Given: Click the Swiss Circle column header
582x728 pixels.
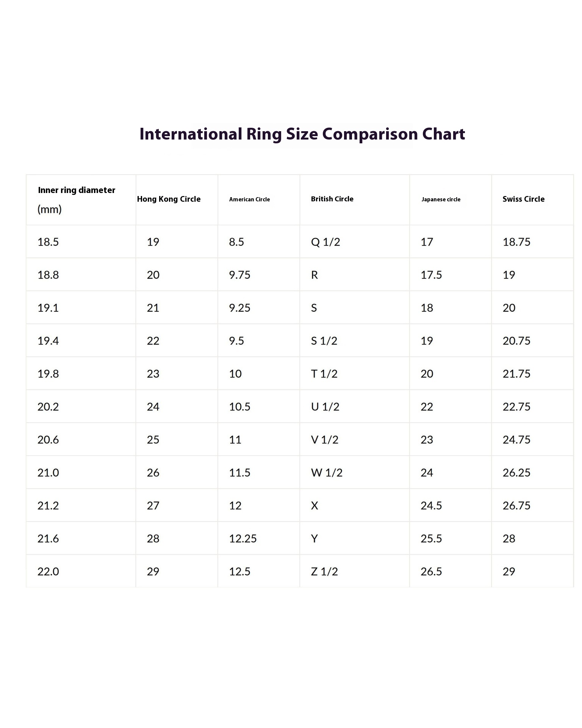Looking at the screenshot, I should [532, 200].
